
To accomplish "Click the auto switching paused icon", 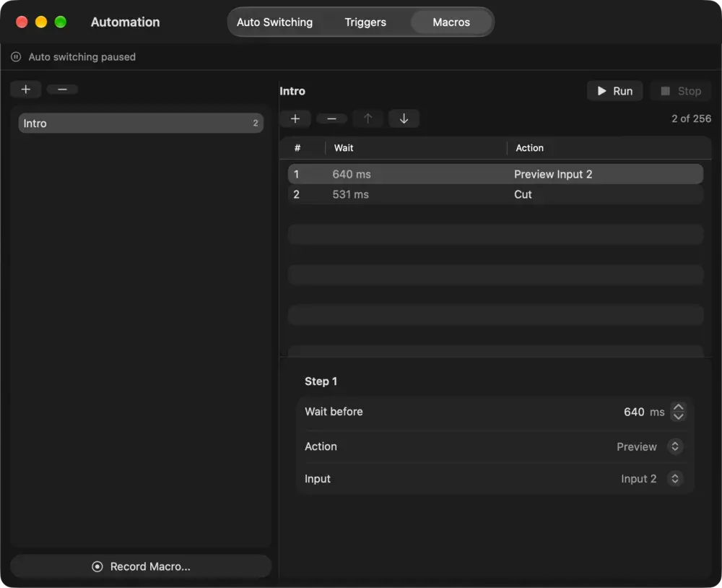I will pos(16,56).
